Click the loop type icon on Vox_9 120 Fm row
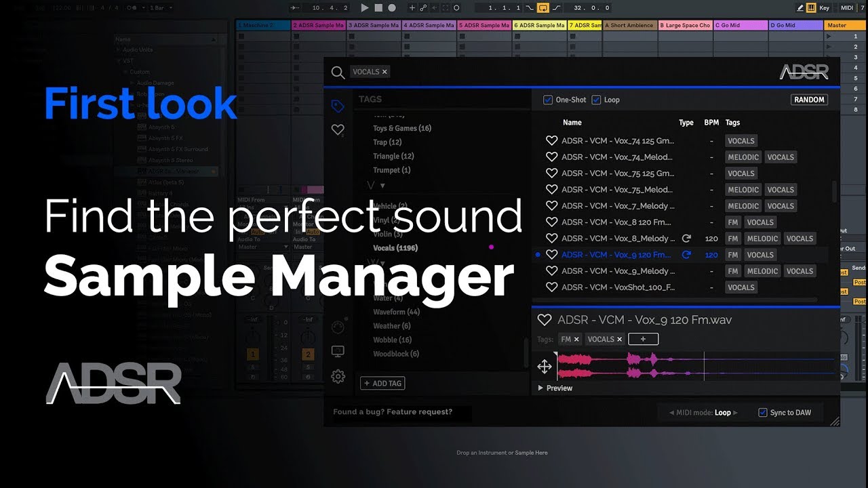 pyautogui.click(x=686, y=255)
